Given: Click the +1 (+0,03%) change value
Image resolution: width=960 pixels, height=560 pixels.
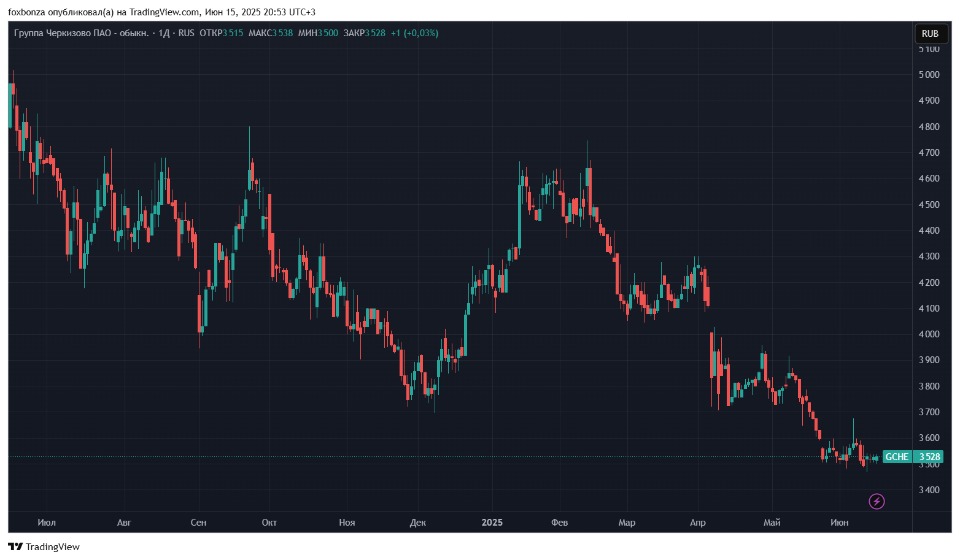Looking at the screenshot, I should [x=414, y=33].
